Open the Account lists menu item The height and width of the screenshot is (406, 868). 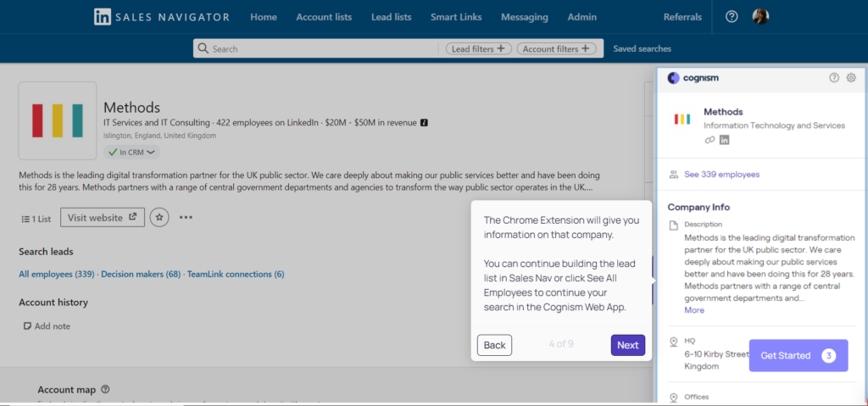[x=324, y=17]
